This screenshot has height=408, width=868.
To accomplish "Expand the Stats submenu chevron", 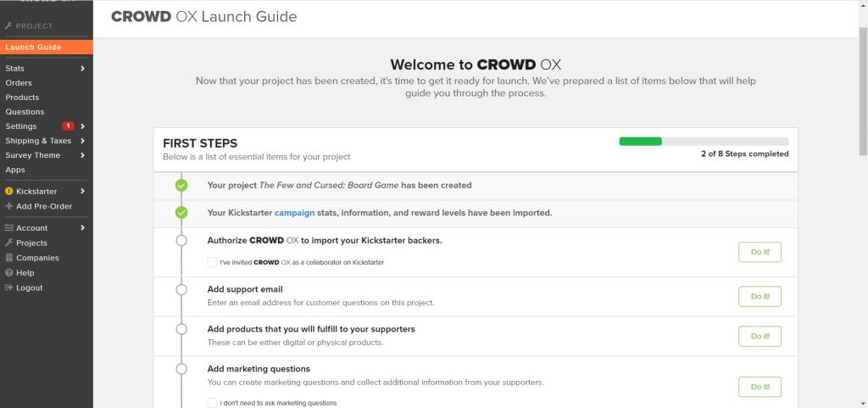I will coord(82,69).
